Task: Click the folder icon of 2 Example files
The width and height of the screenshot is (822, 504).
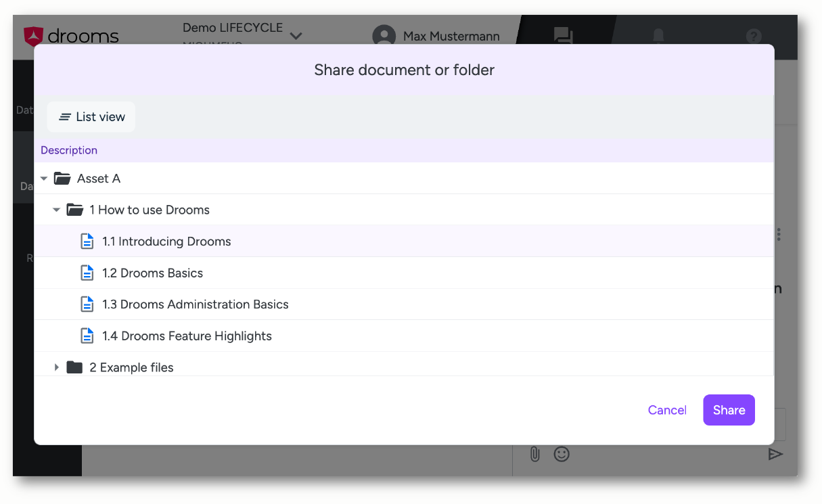Action: [74, 367]
